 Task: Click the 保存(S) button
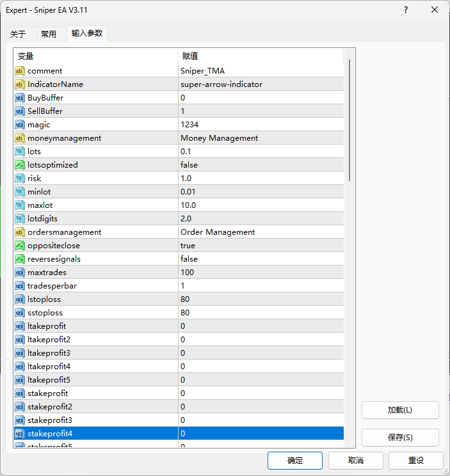[x=400, y=438]
